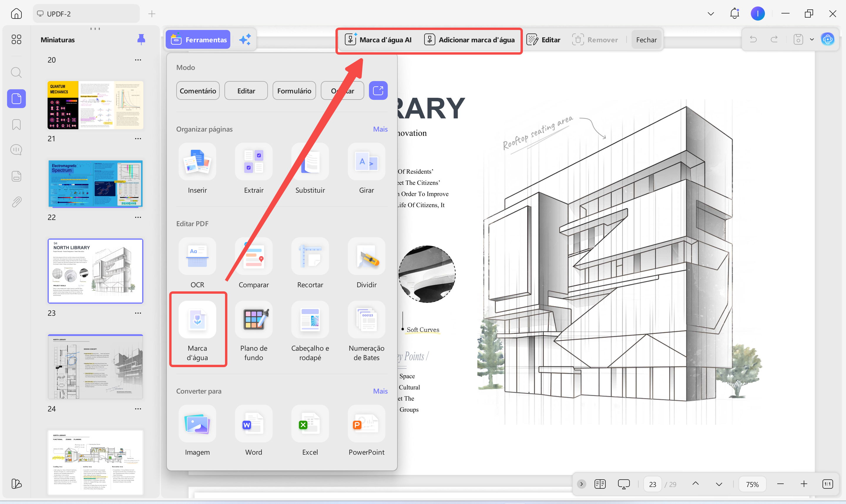The image size is (846, 504).
Task: Click the undo arrow
Action: [753, 39]
